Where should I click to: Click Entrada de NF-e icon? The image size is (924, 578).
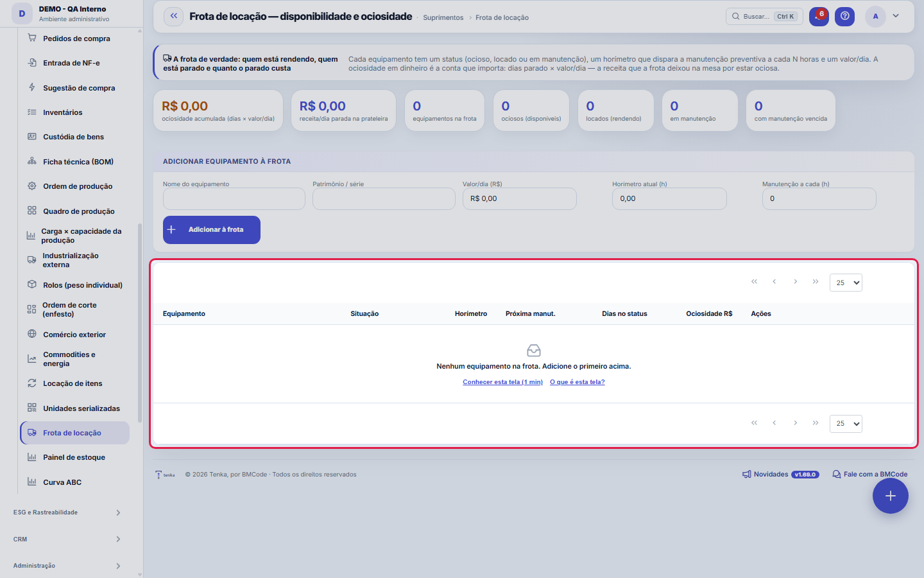(32, 63)
